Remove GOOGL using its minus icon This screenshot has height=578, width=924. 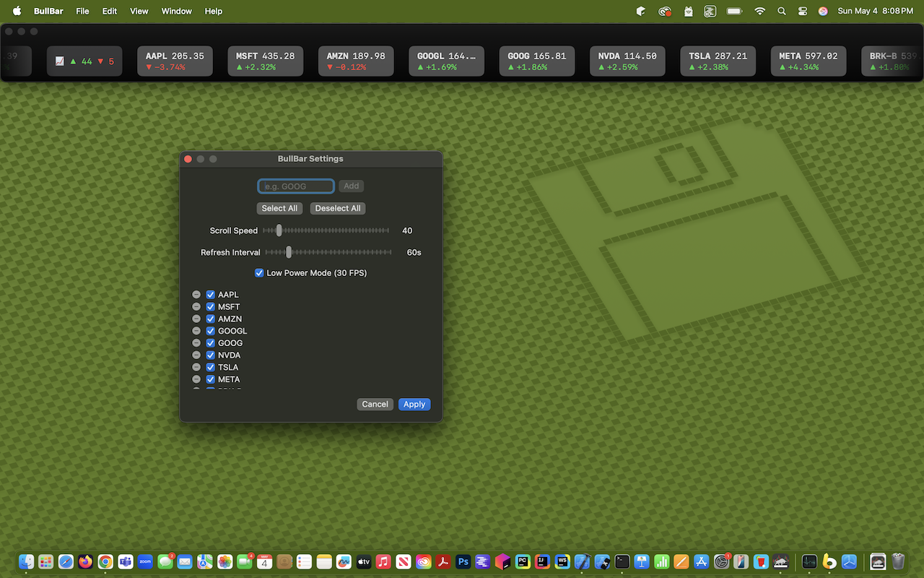[x=196, y=330]
